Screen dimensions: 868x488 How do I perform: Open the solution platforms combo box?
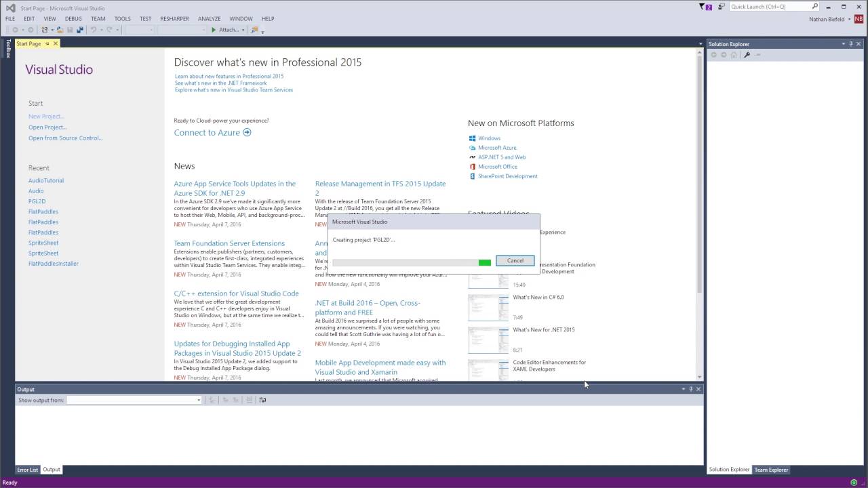pos(182,30)
